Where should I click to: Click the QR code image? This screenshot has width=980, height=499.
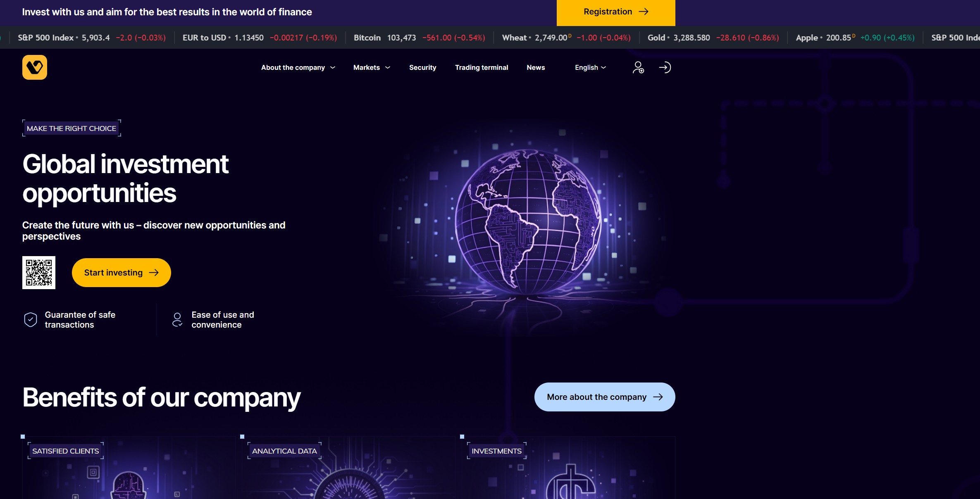39,273
